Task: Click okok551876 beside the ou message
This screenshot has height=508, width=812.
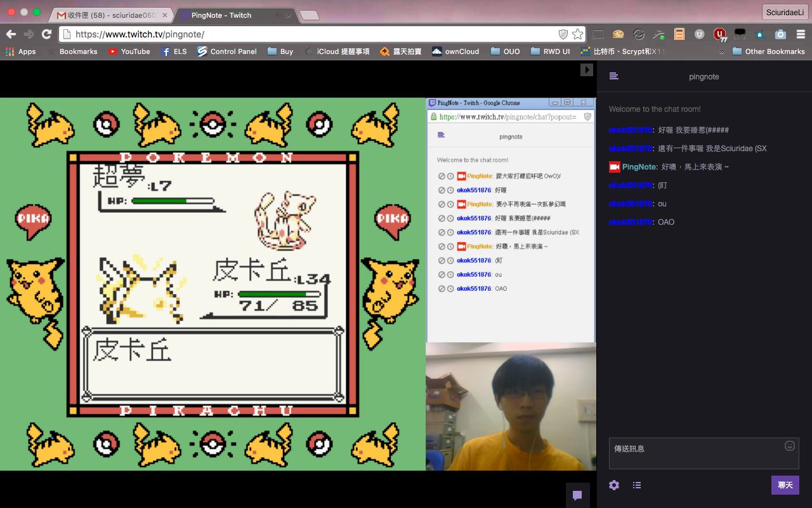Action: pyautogui.click(x=630, y=204)
